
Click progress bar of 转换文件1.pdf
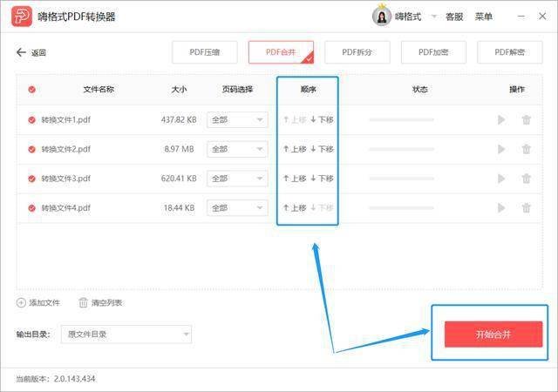point(401,120)
